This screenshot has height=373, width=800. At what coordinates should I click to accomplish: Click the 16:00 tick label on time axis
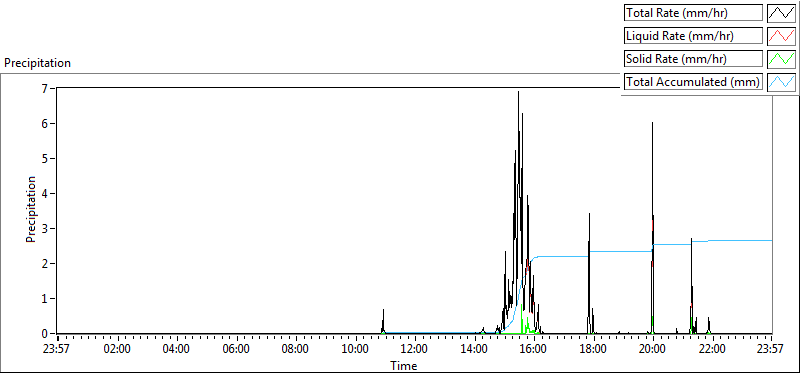[x=534, y=349]
